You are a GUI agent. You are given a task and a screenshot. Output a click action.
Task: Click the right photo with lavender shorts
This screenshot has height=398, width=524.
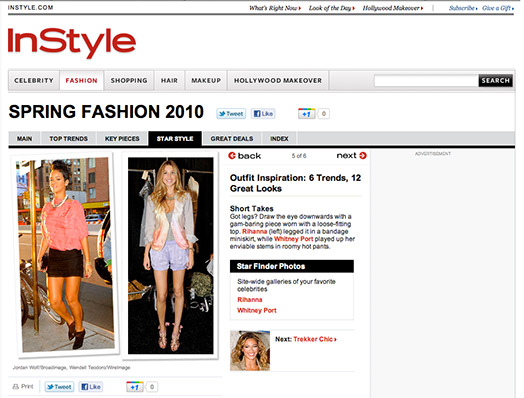click(170, 256)
